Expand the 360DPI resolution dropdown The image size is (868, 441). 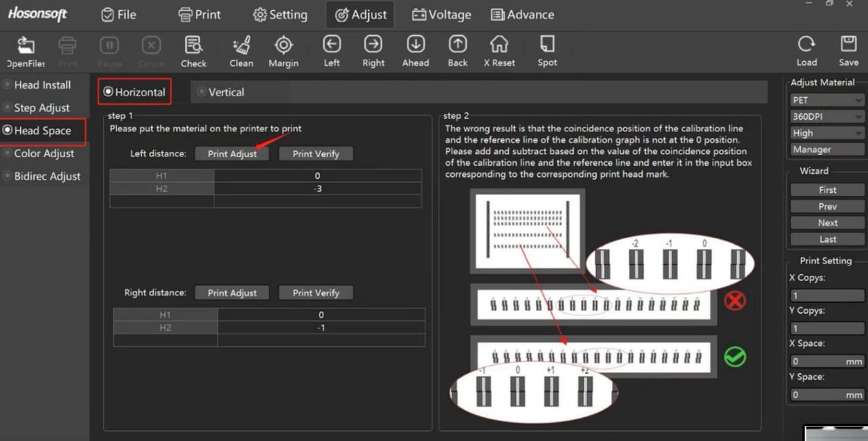827,117
